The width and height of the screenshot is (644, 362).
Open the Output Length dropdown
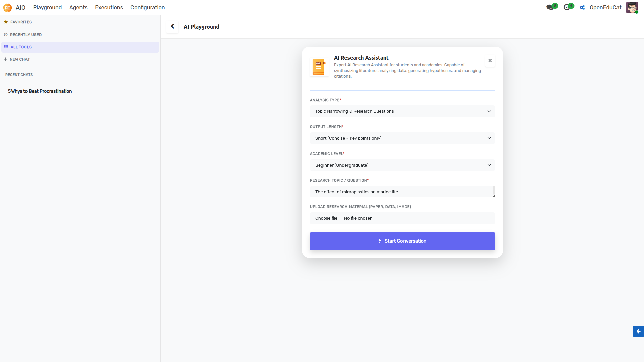tap(402, 138)
